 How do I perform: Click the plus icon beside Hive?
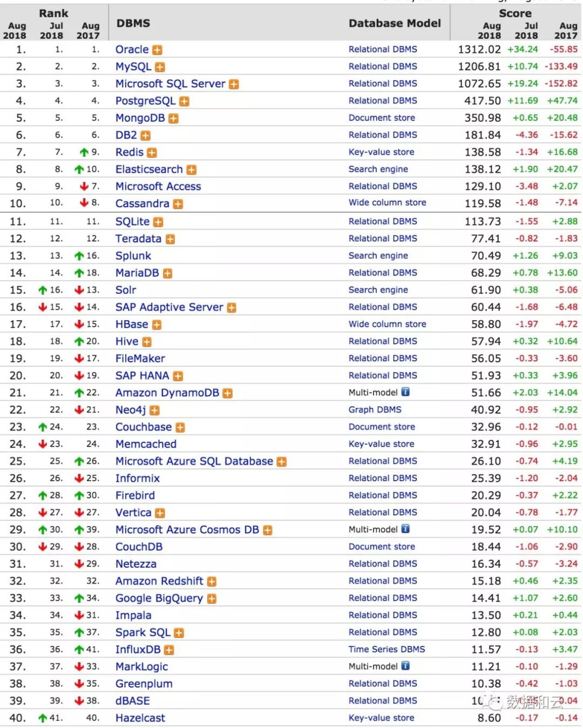click(x=147, y=342)
